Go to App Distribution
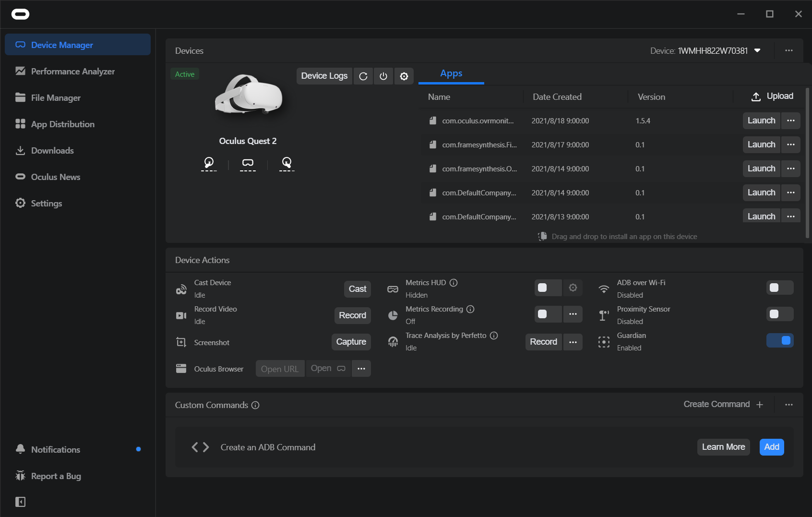This screenshot has width=812, height=517. pyautogui.click(x=78, y=124)
